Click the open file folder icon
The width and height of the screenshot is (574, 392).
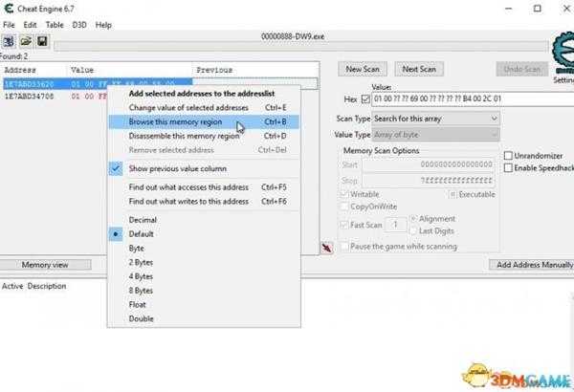click(x=26, y=41)
